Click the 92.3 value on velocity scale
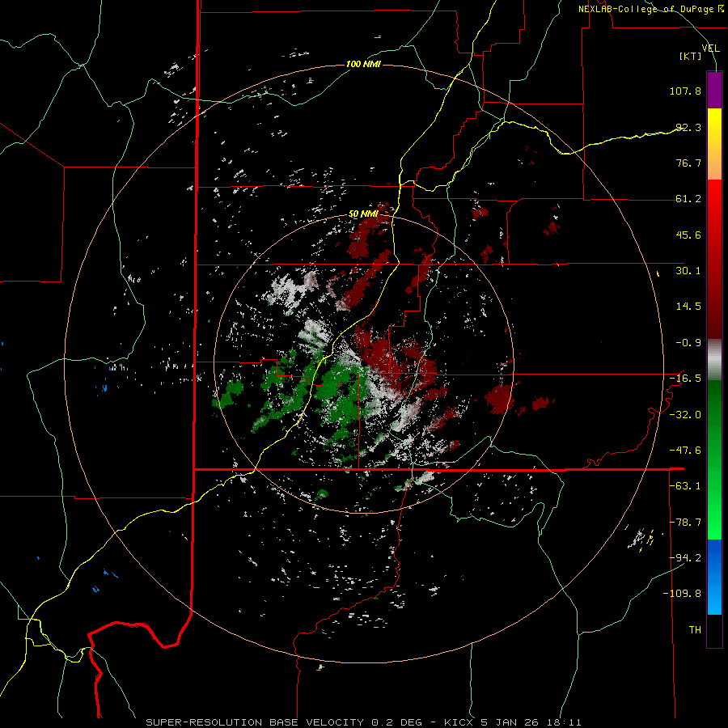The height and width of the screenshot is (728, 728). [688, 127]
